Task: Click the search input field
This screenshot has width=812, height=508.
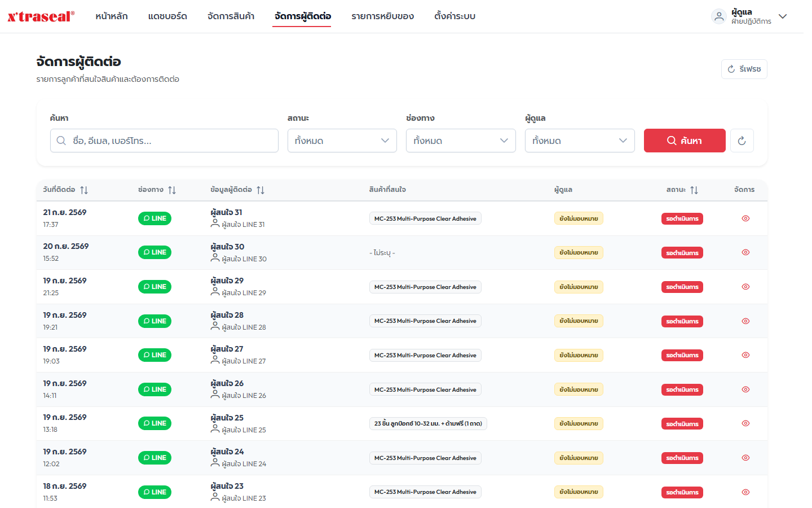Action: pos(164,141)
